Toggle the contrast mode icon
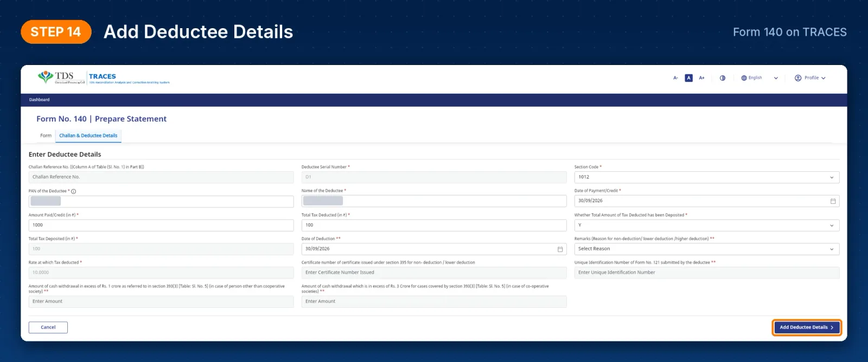868x362 pixels. click(x=723, y=78)
